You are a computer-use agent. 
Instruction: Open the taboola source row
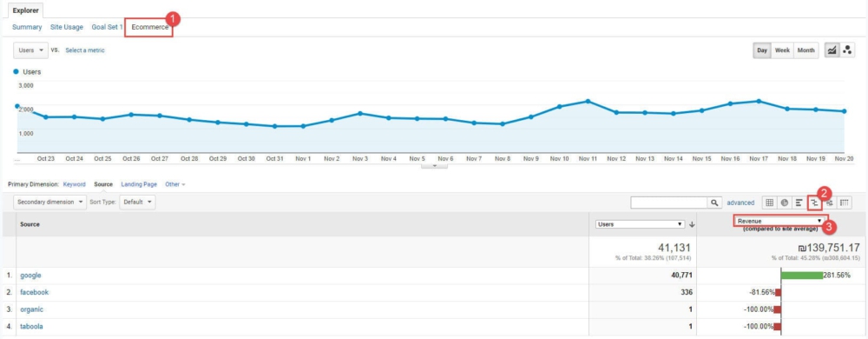[31, 327]
